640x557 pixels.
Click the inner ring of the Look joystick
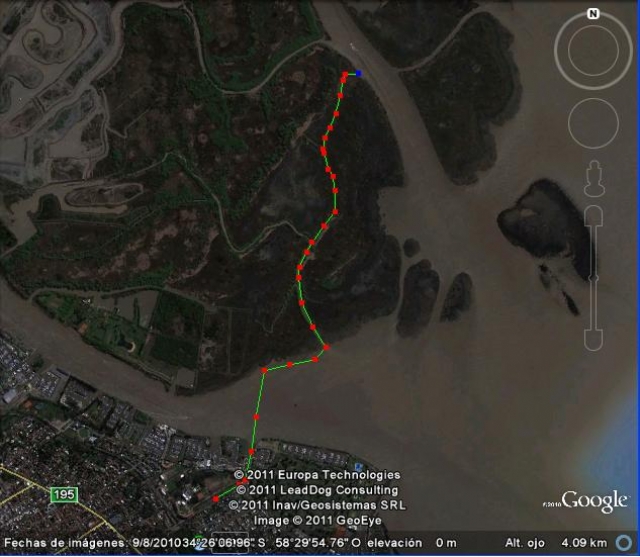593,50
